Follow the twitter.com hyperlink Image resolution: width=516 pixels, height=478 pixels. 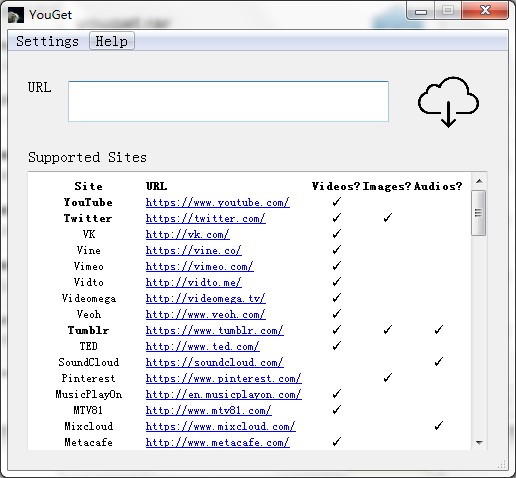point(206,218)
